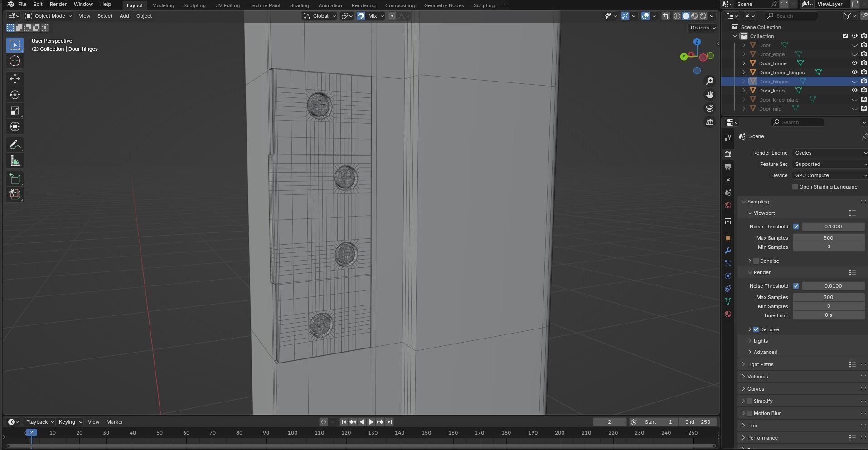The height and width of the screenshot is (450, 868).
Task: Open the View Layer properties tab
Action: [728, 180]
